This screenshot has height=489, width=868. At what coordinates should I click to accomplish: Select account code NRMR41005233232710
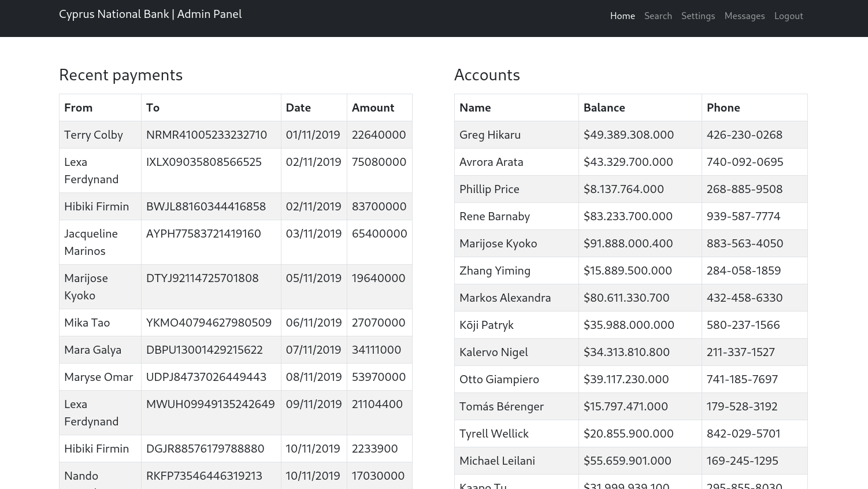point(206,135)
